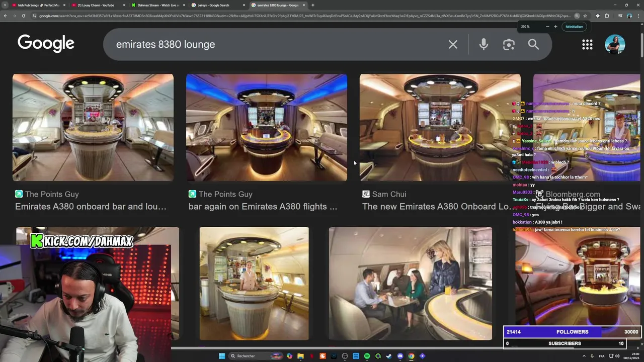Open the Sam Chui onboard lounge thumbnail

tap(440, 128)
